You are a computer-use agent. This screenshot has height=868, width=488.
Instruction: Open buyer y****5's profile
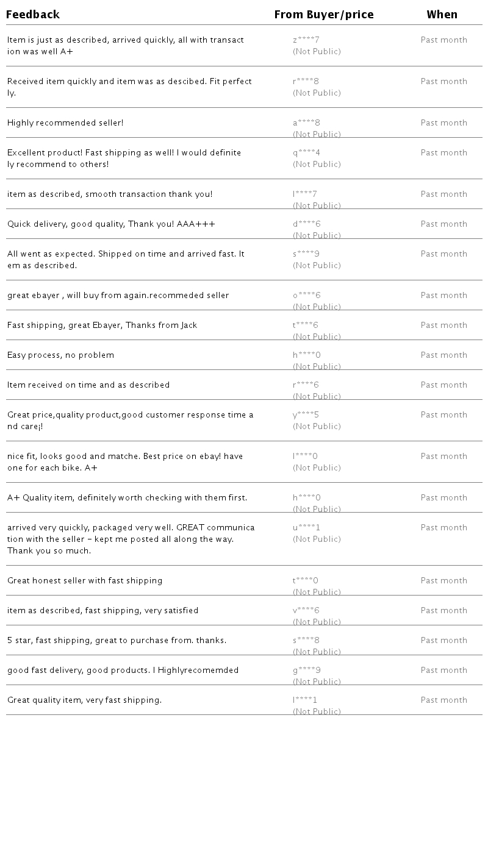point(306,415)
